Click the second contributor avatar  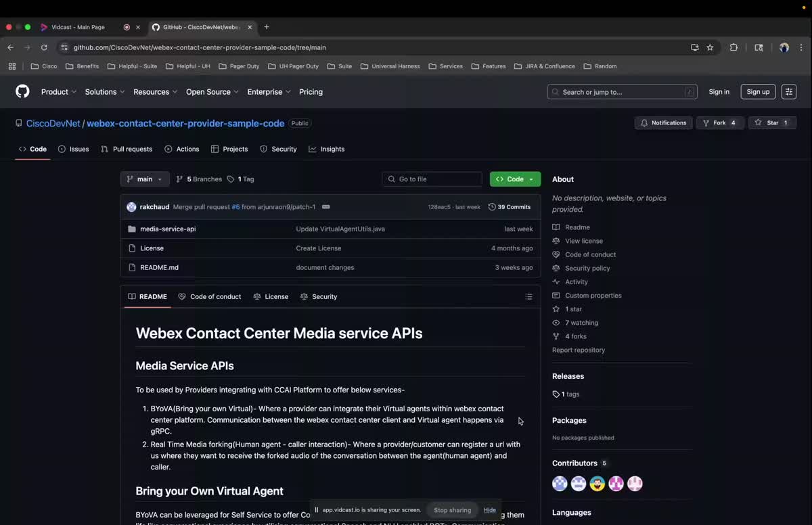click(x=578, y=483)
